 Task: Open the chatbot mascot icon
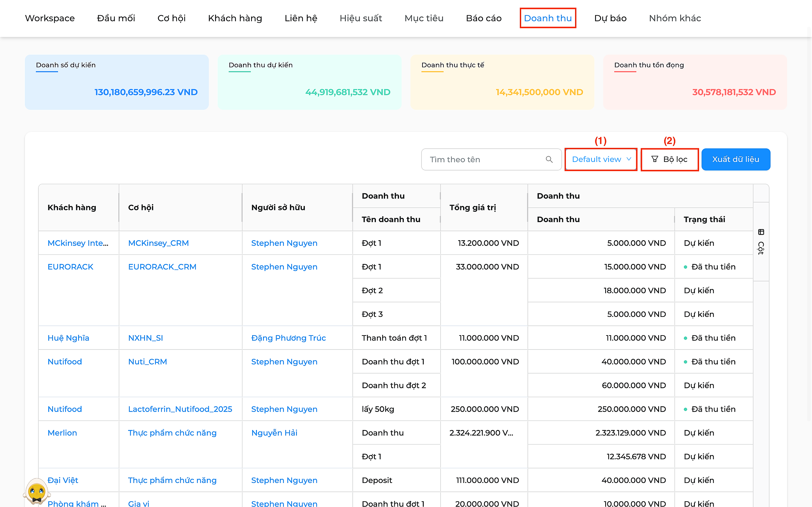click(37, 491)
